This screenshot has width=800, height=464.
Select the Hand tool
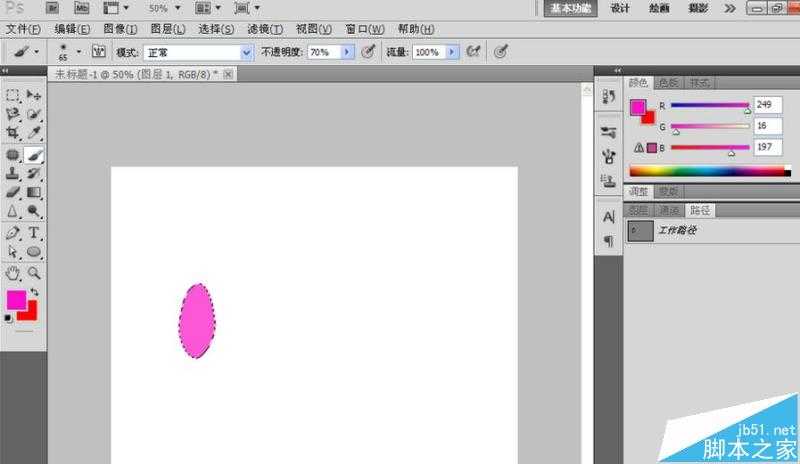[x=13, y=272]
